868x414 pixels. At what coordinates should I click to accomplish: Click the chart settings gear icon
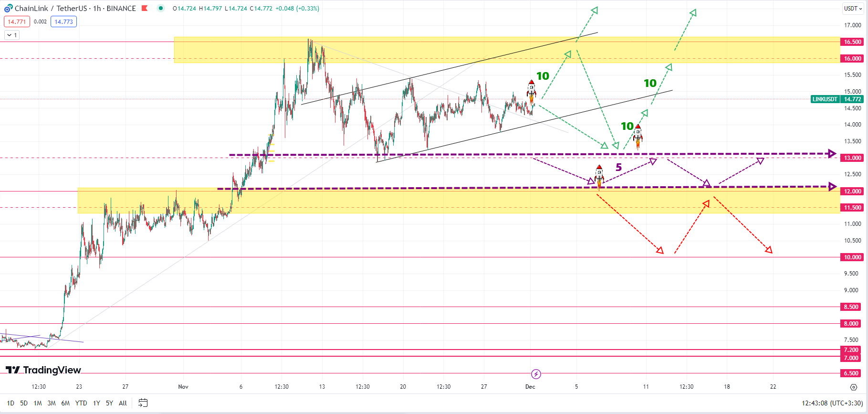(x=853, y=387)
